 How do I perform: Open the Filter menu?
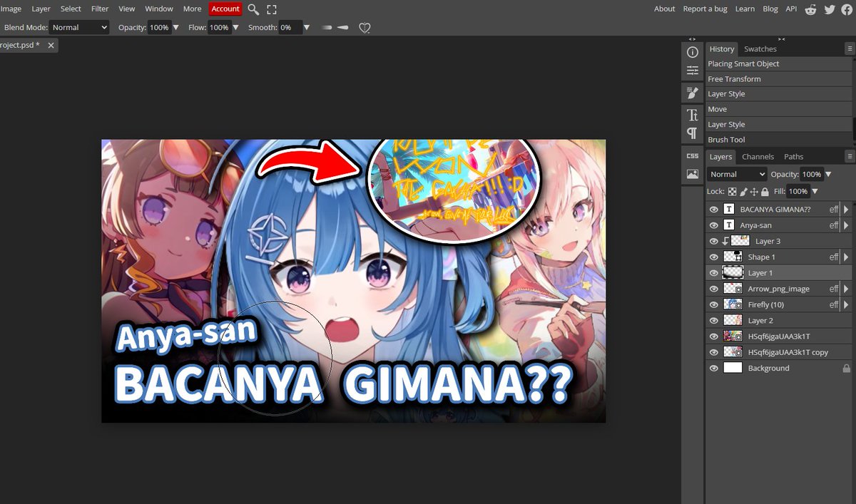coord(100,9)
